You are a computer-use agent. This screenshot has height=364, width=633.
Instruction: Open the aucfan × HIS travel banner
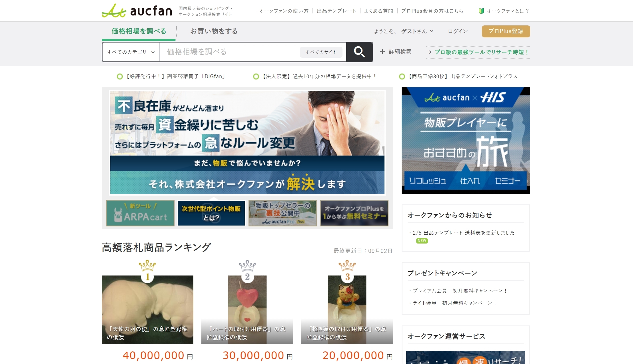pos(466,140)
